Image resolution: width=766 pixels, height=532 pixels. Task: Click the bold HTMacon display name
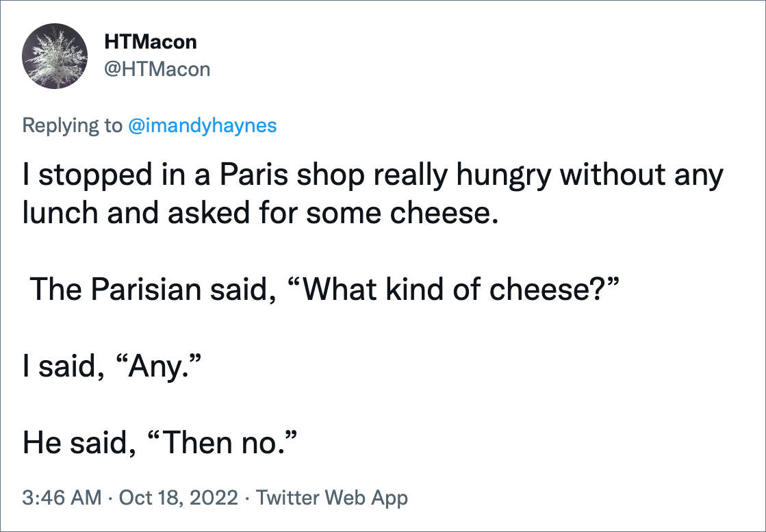point(151,42)
